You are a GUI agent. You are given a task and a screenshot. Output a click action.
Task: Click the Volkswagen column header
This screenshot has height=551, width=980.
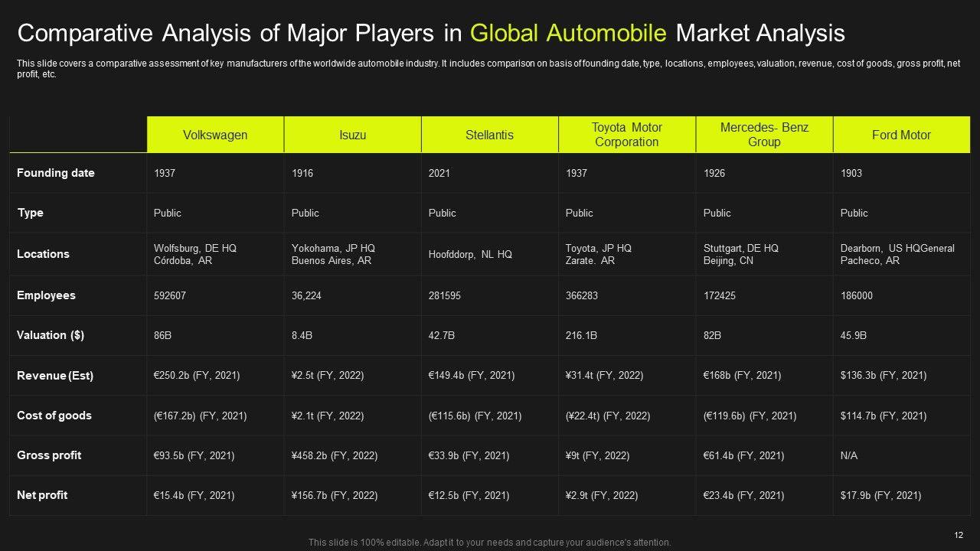click(x=215, y=135)
